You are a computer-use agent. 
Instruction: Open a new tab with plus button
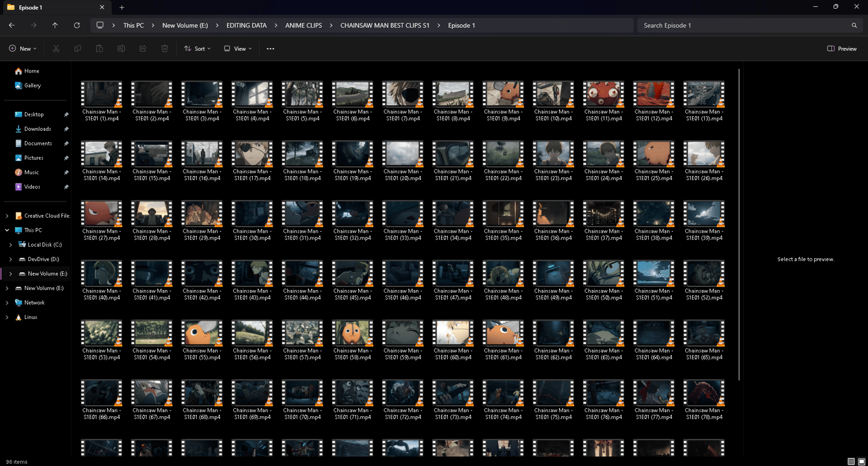[122, 8]
